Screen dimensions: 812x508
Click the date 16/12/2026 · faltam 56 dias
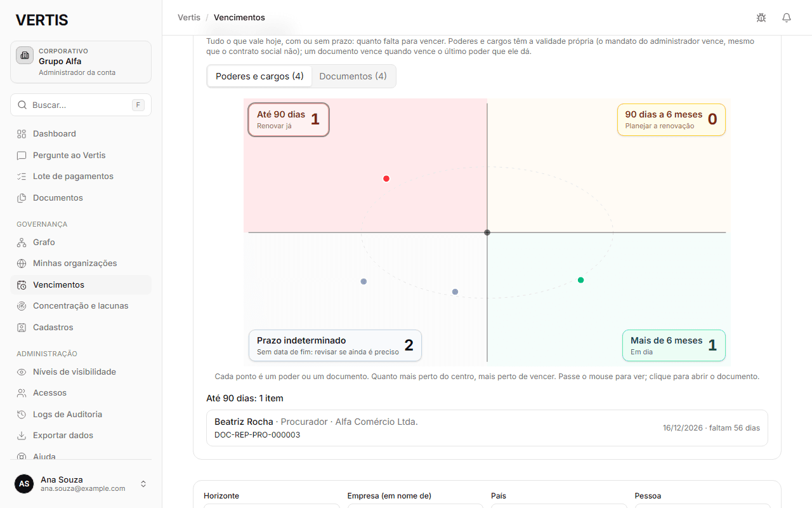point(711,428)
